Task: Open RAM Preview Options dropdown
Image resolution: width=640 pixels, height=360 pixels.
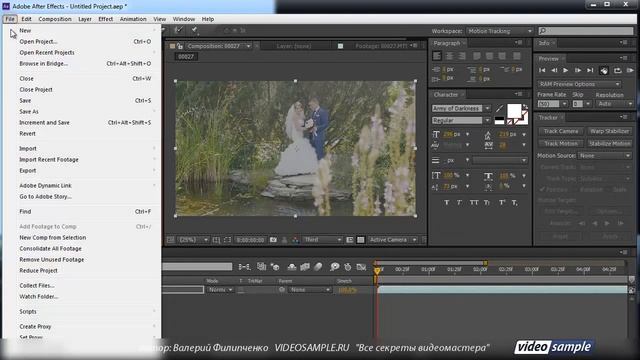Action: 579,84
